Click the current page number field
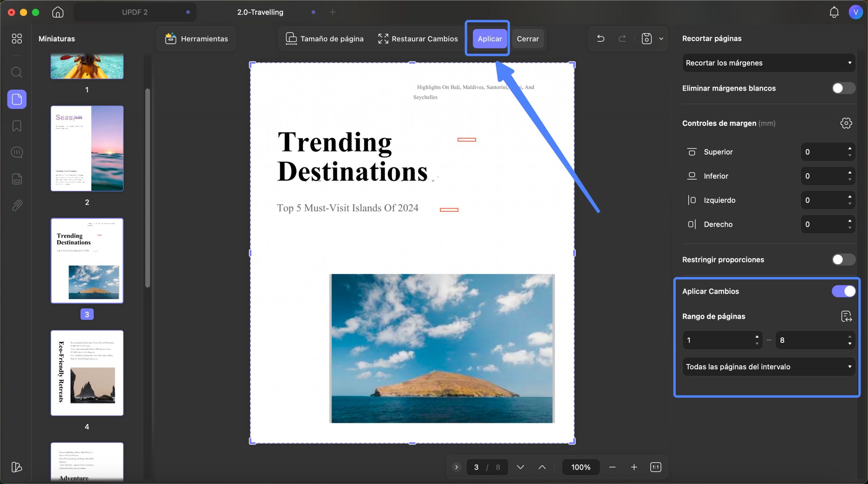 [476, 467]
